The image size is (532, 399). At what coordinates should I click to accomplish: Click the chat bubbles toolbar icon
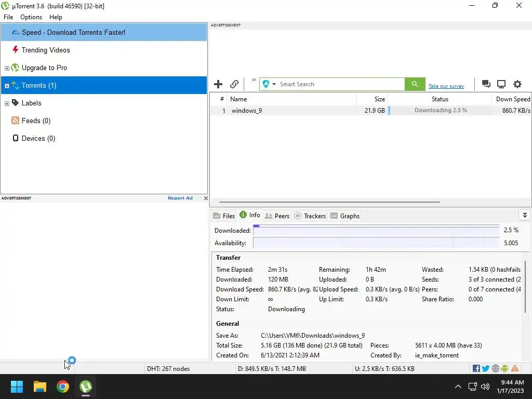(486, 84)
